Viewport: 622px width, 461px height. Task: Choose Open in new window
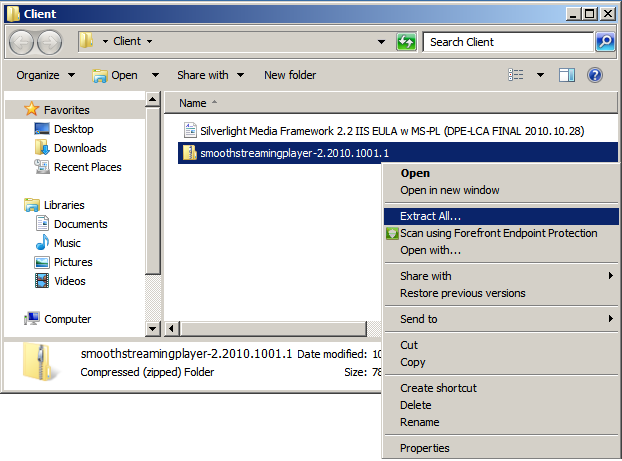[x=501, y=190]
